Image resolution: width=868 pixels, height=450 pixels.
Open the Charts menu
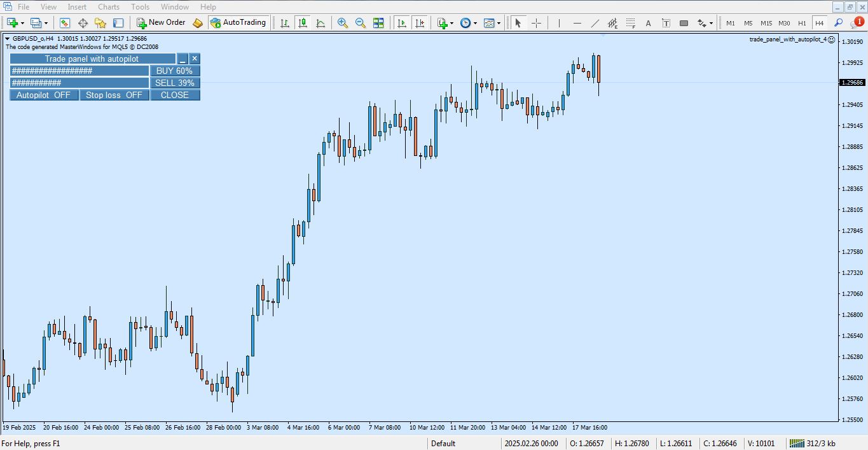click(x=108, y=6)
